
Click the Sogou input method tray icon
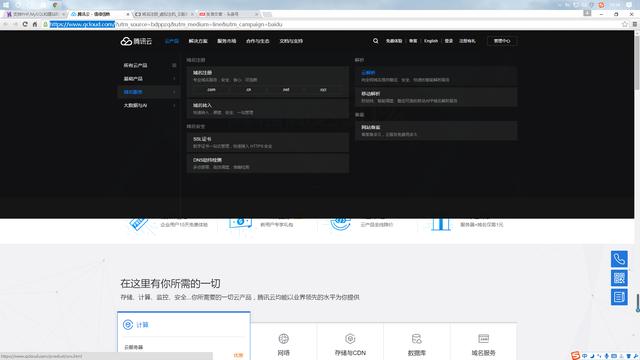575,356
